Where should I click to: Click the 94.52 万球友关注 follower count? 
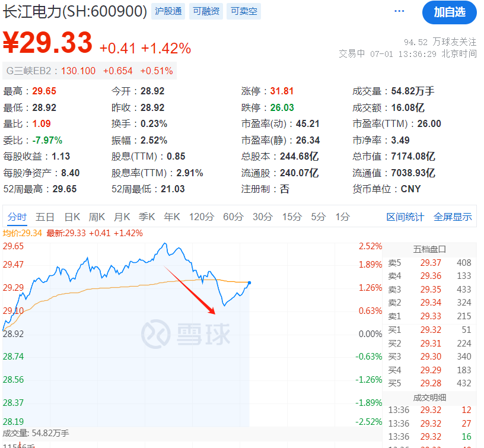[x=440, y=42]
